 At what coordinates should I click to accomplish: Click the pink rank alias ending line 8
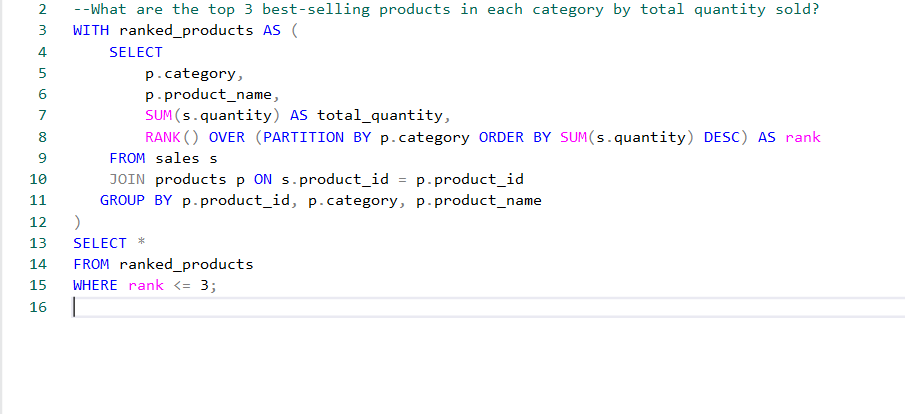coord(803,137)
